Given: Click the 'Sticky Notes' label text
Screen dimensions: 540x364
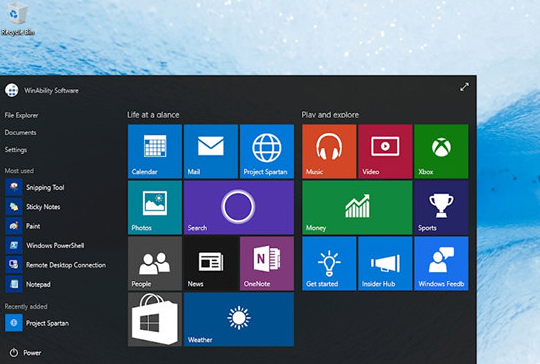Looking at the screenshot, I should pyautogui.click(x=43, y=207).
